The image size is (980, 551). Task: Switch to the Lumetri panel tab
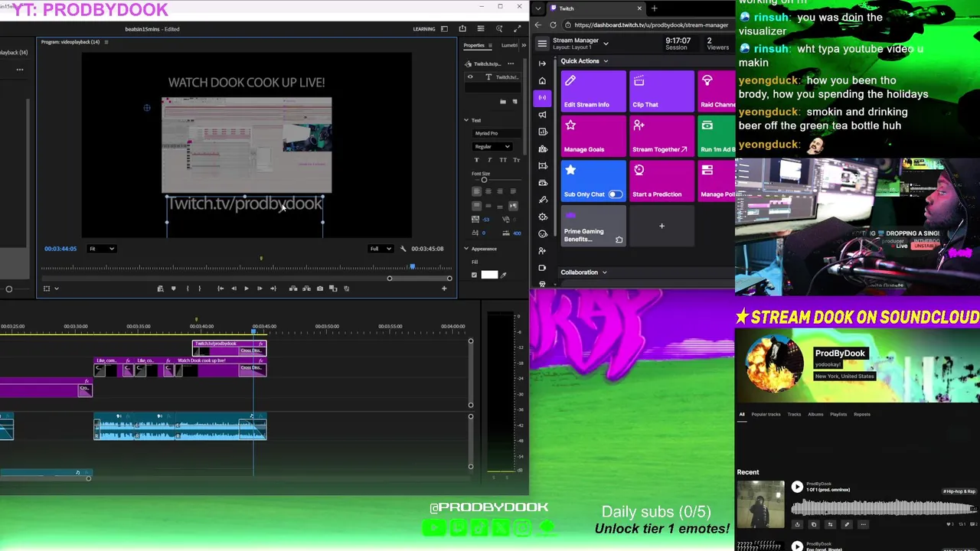click(x=509, y=45)
